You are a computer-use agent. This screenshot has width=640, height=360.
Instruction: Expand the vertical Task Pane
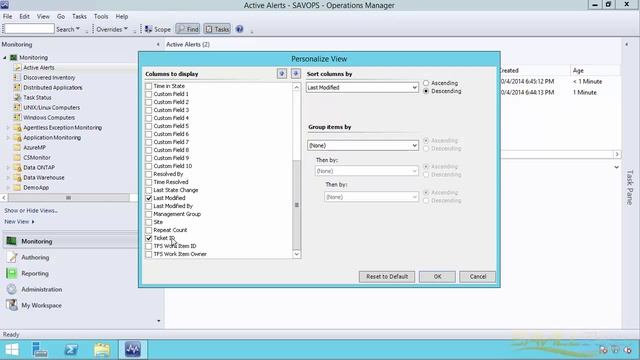pos(630,188)
